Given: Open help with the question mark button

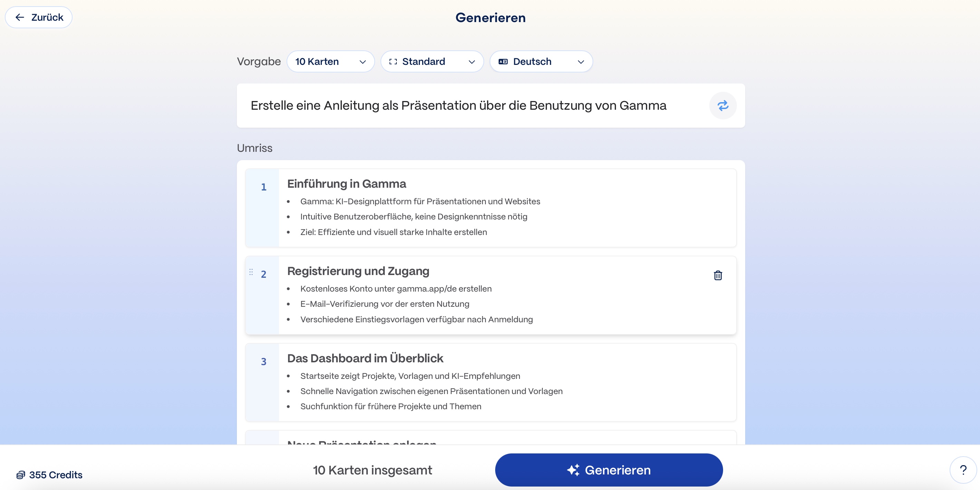Looking at the screenshot, I should click(x=963, y=470).
